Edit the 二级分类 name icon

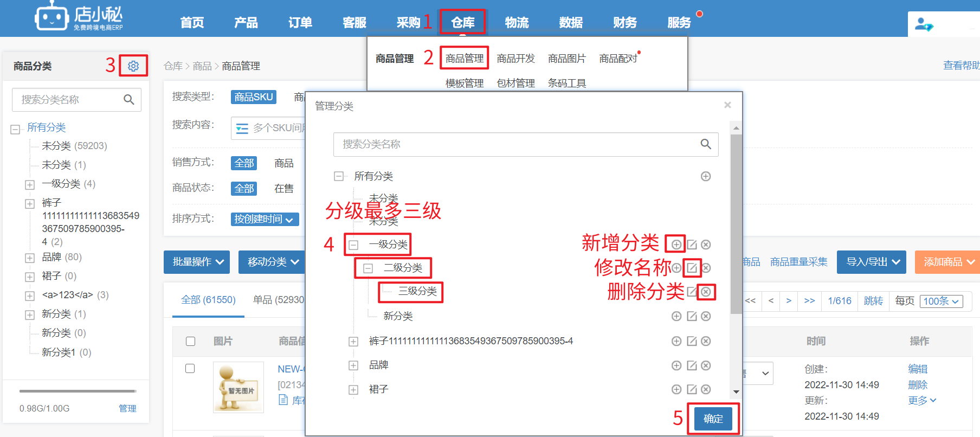point(692,268)
